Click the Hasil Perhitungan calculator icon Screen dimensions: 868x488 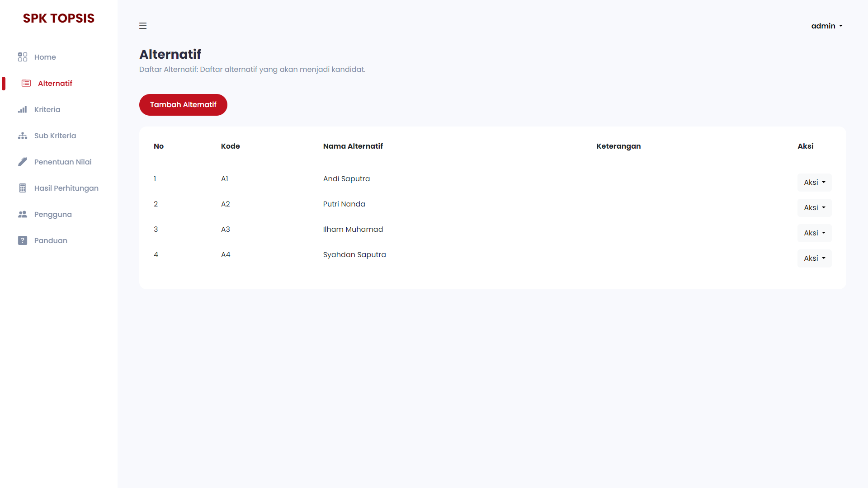pyautogui.click(x=23, y=188)
